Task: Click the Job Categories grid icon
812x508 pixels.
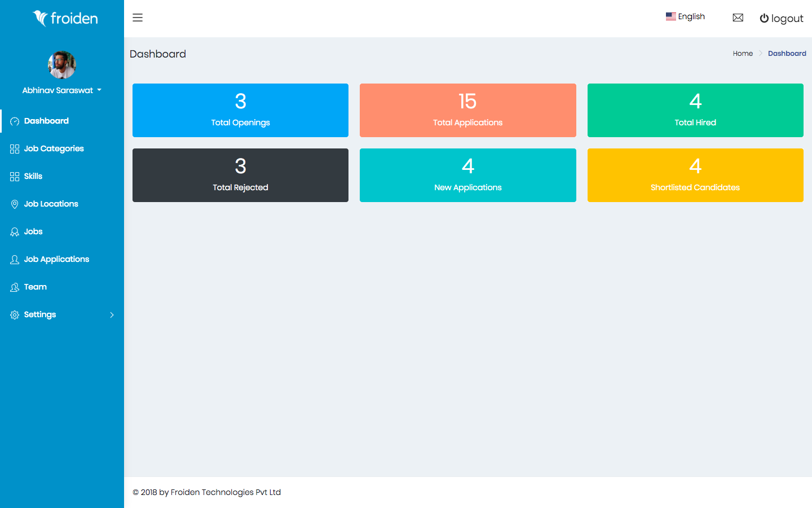Action: click(15, 149)
